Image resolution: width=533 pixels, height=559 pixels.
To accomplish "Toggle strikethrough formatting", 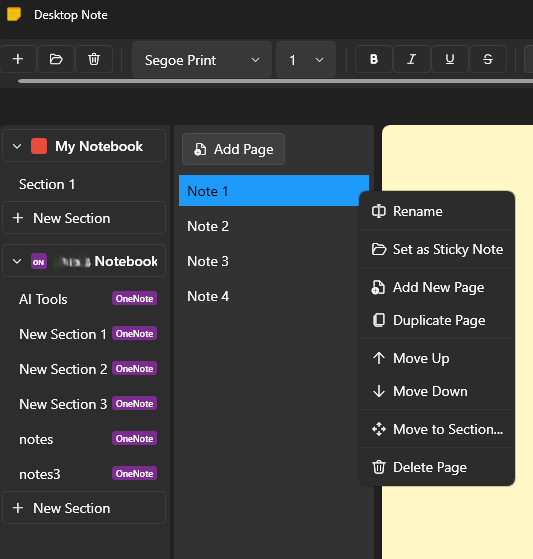I will [488, 59].
